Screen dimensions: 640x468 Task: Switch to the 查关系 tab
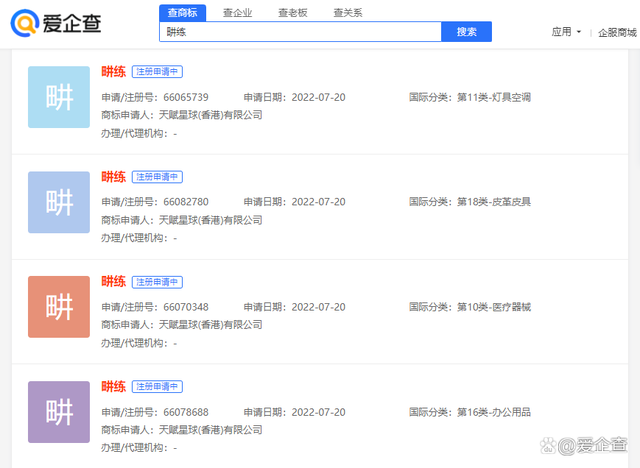(348, 13)
